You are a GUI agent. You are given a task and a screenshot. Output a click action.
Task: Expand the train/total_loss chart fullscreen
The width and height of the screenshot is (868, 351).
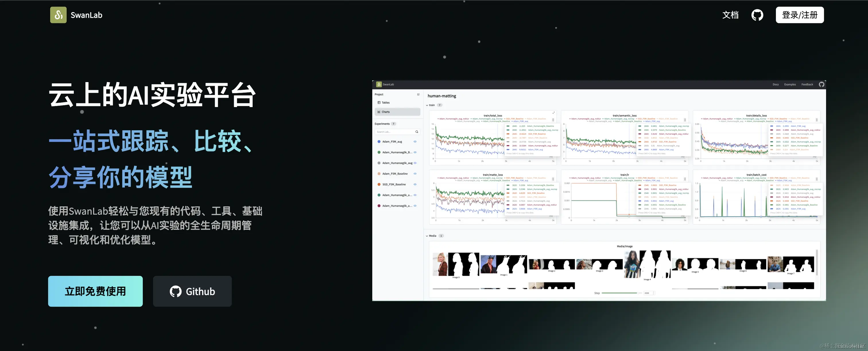(553, 113)
